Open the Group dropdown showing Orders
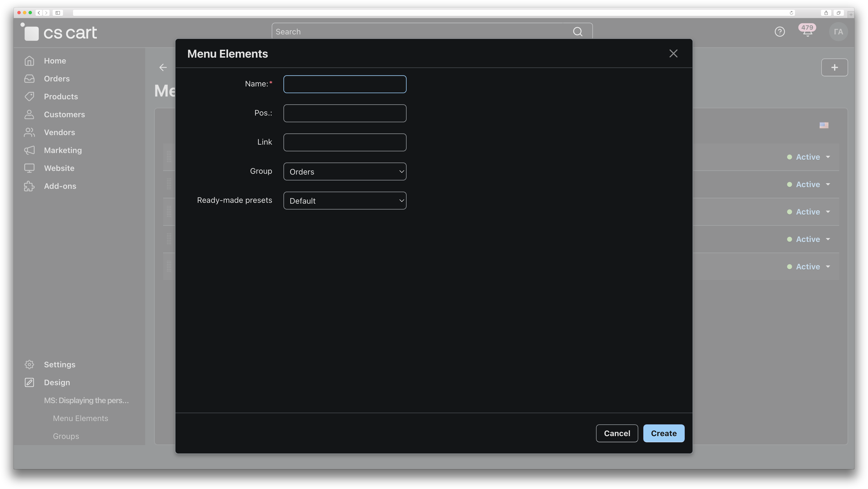This screenshot has width=868, height=489. [344, 172]
